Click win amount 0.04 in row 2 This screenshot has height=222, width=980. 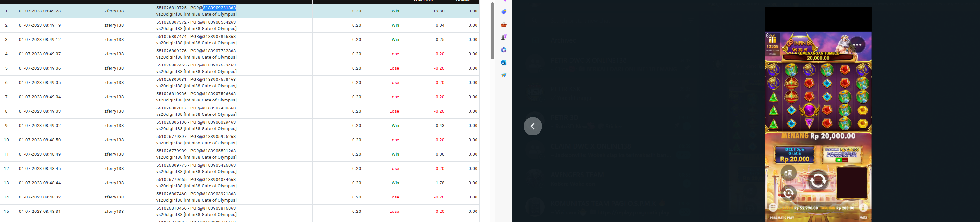coord(440,25)
